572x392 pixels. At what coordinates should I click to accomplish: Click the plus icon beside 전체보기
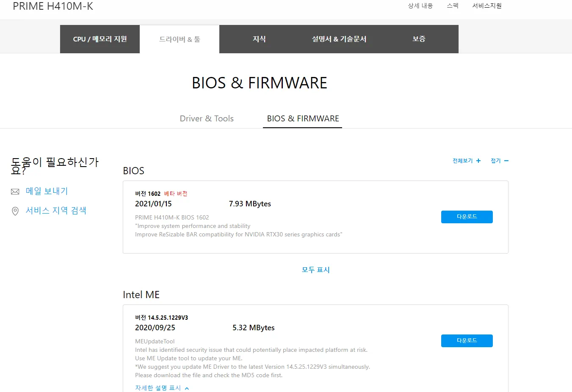[x=478, y=161]
